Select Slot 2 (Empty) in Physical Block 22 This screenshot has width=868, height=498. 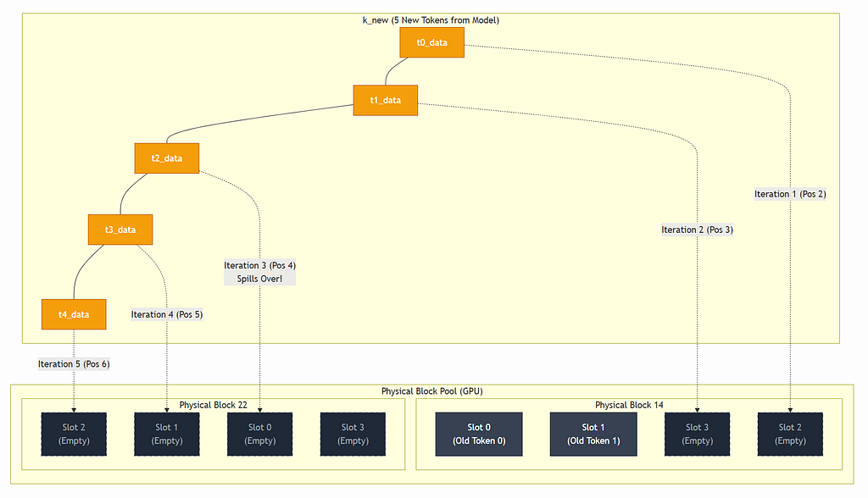pos(74,434)
